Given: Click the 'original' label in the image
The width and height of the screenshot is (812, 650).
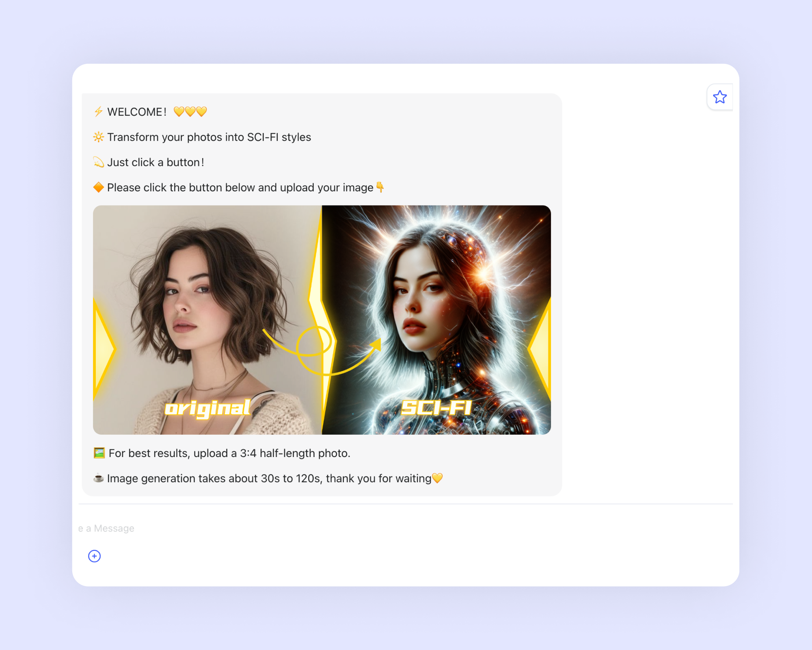Looking at the screenshot, I should click(x=207, y=408).
